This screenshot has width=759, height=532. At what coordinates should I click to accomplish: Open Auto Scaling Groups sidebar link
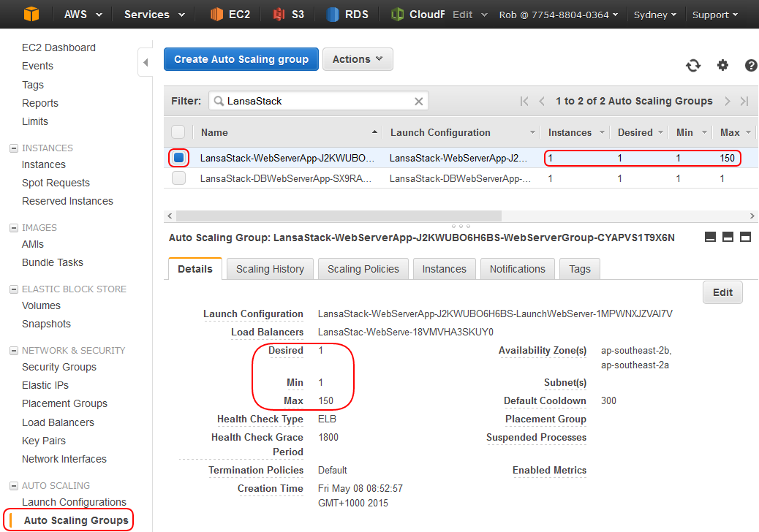coord(76,520)
